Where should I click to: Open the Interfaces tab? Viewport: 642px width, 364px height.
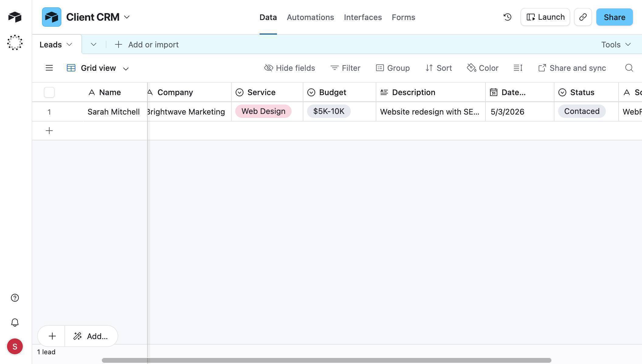click(x=363, y=17)
